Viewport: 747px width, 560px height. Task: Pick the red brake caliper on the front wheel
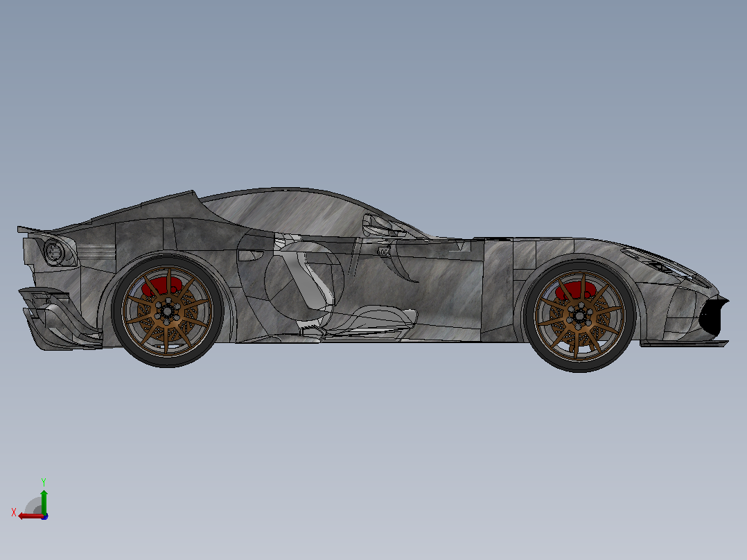tap(575, 290)
